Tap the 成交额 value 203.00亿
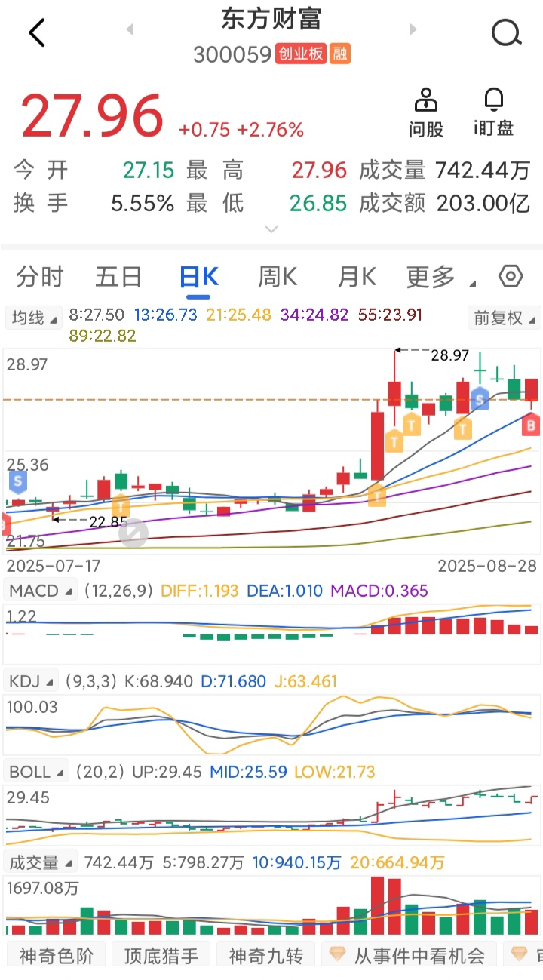The width and height of the screenshot is (543, 980). (483, 204)
